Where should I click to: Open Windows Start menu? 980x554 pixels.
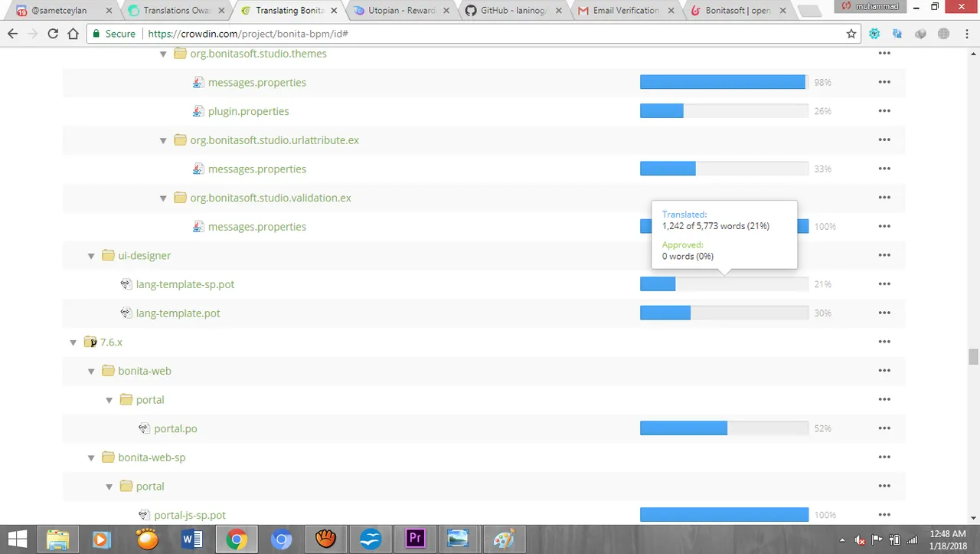(18, 539)
